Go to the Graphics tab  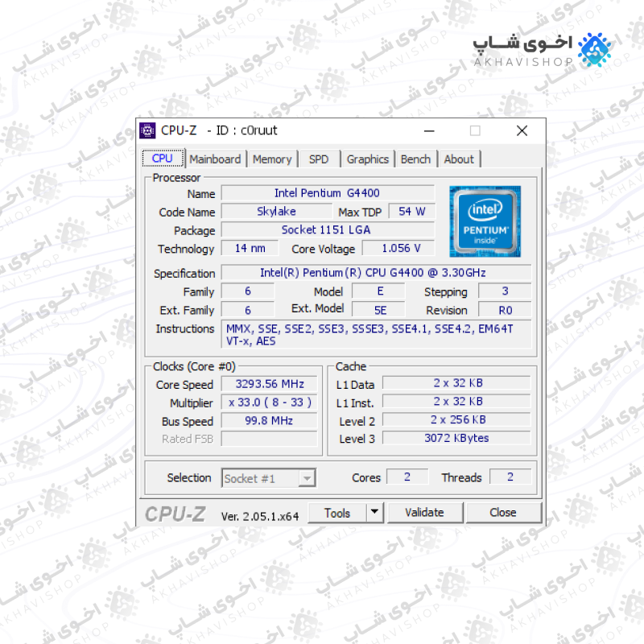point(368,159)
